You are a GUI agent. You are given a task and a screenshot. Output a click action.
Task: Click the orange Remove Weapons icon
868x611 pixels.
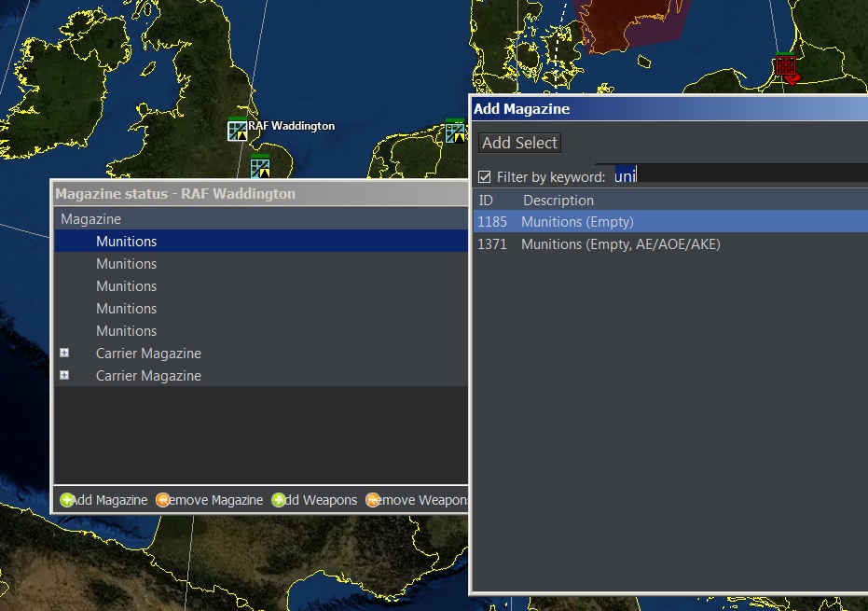click(x=373, y=500)
